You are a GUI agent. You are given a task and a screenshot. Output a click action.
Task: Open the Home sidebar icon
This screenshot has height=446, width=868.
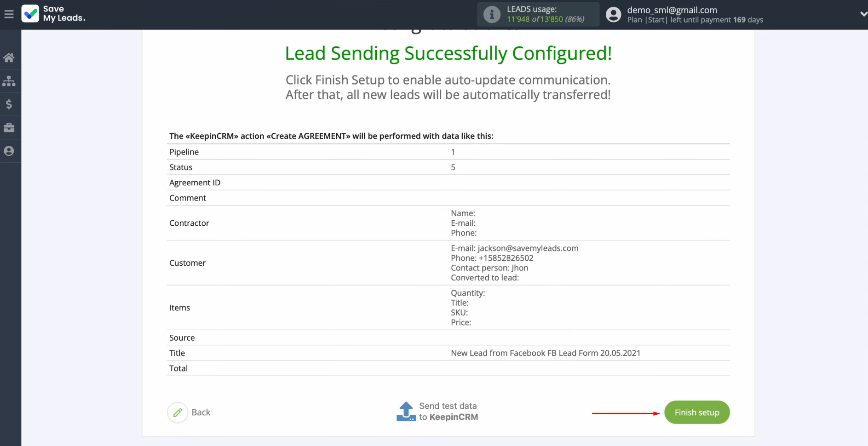9,57
